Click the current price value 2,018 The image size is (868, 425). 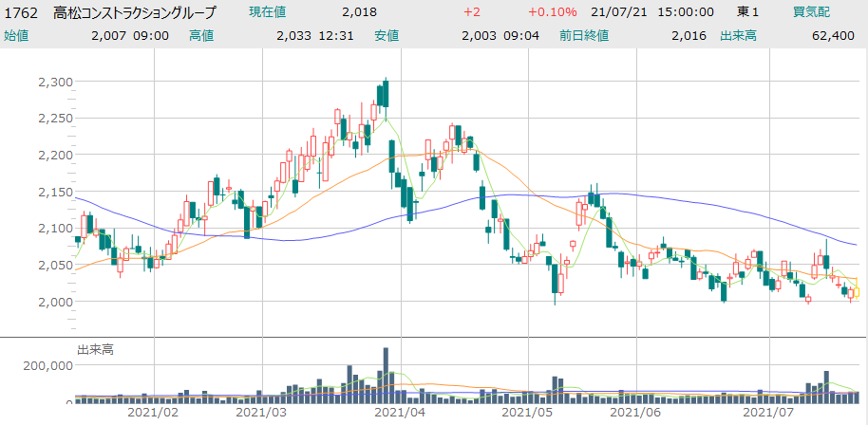[x=359, y=12]
